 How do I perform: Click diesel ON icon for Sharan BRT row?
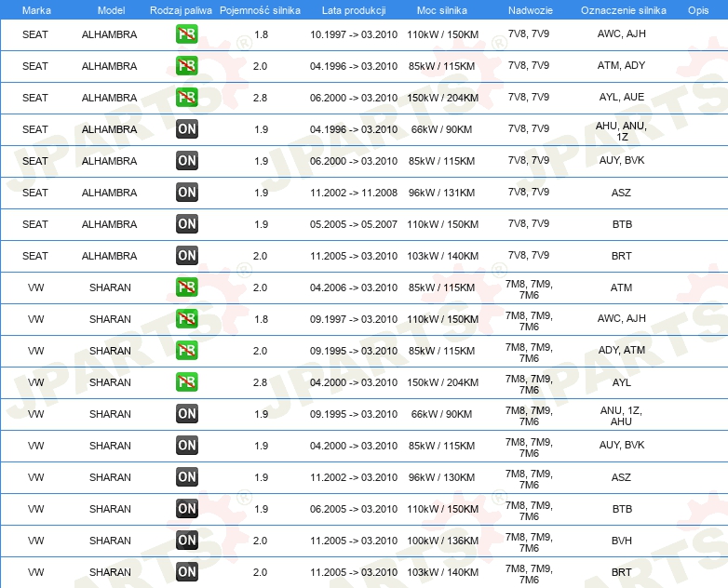coord(186,572)
